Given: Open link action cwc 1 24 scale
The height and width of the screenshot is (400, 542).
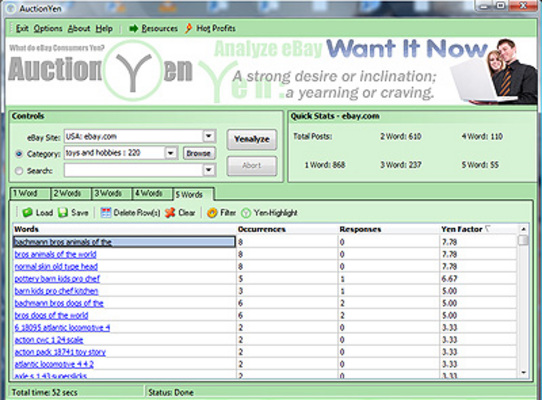Looking at the screenshot, I should (x=49, y=340).
